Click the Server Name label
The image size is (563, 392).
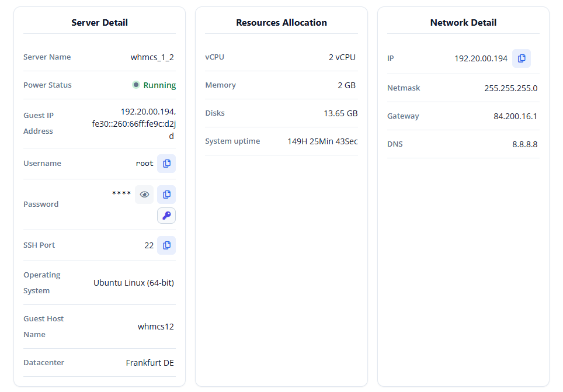click(47, 57)
